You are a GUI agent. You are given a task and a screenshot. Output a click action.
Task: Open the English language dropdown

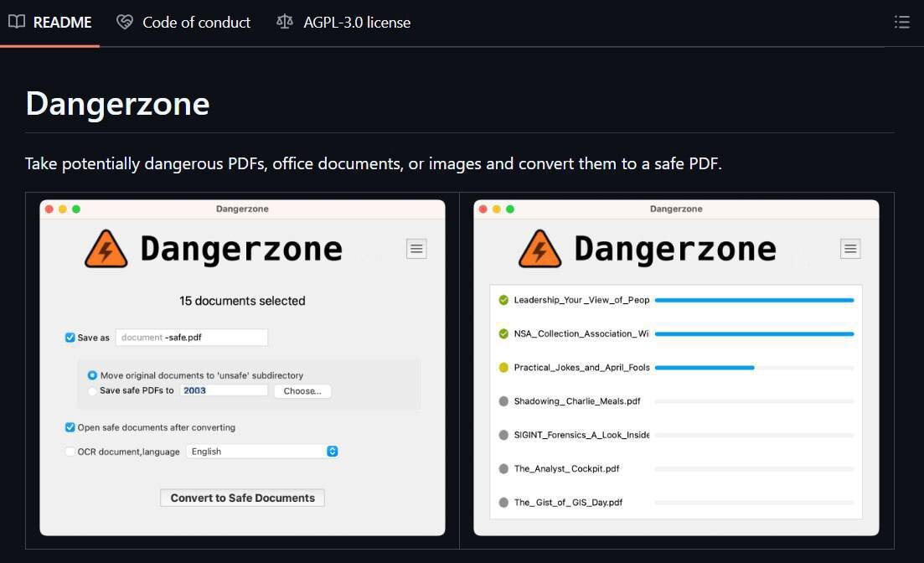(262, 452)
